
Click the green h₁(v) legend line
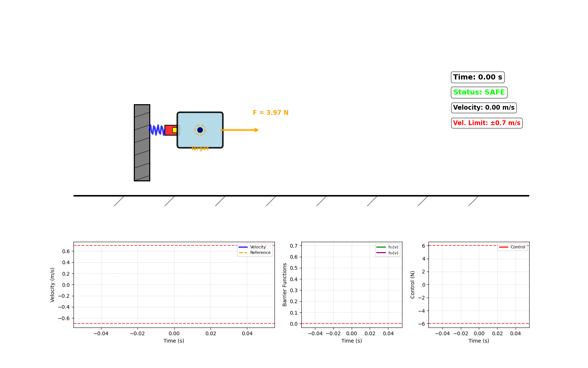(381, 247)
